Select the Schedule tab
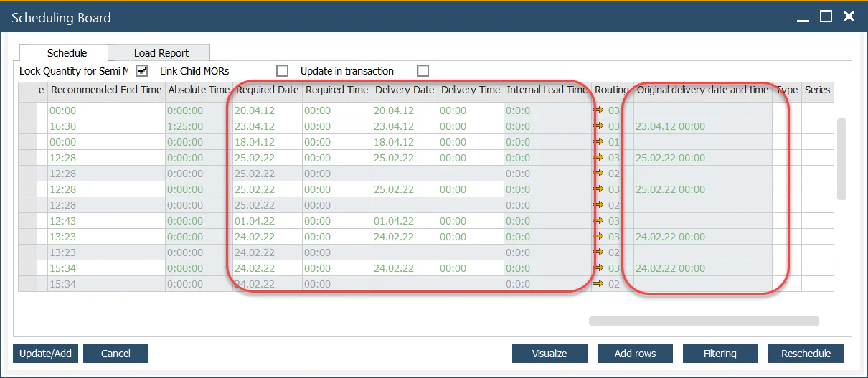 point(67,53)
